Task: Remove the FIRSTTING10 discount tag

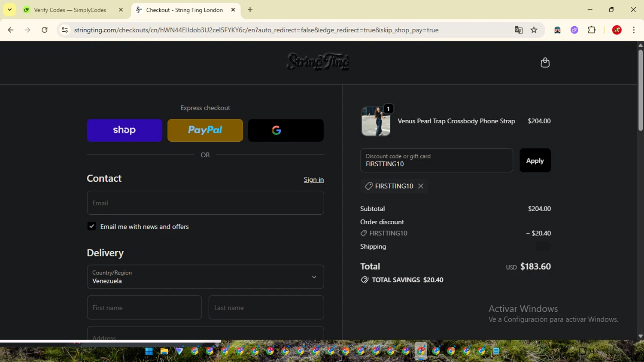Action: [x=421, y=186]
